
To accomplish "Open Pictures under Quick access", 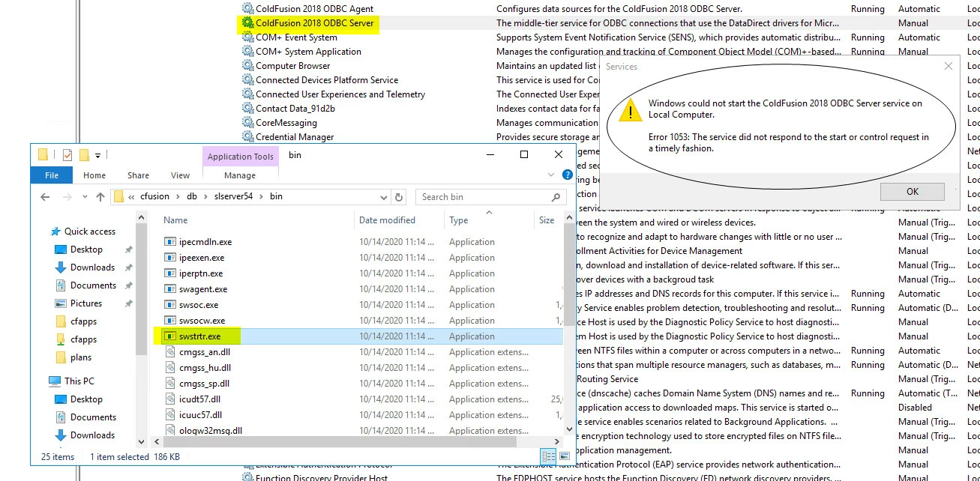I will [x=85, y=303].
